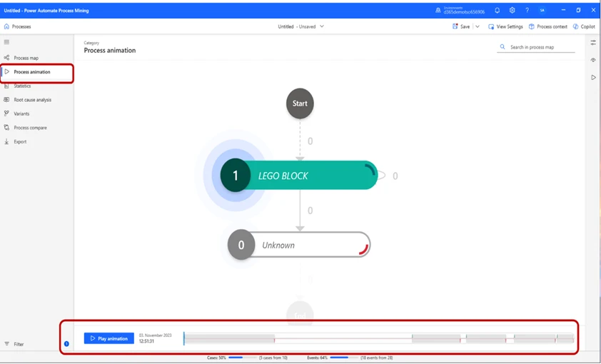Click the Process context icon
Viewport: 601px width, 364px height.
tap(531, 26)
